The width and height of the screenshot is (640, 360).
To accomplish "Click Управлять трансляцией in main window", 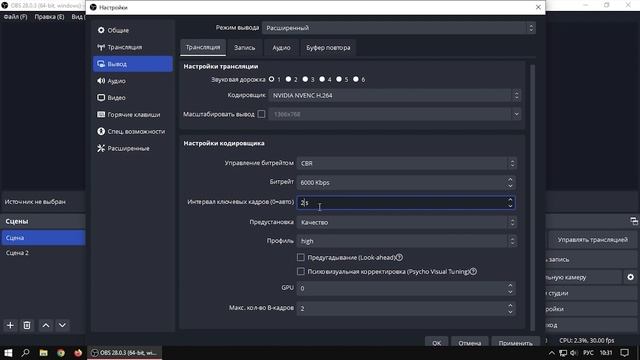I will pos(592,240).
